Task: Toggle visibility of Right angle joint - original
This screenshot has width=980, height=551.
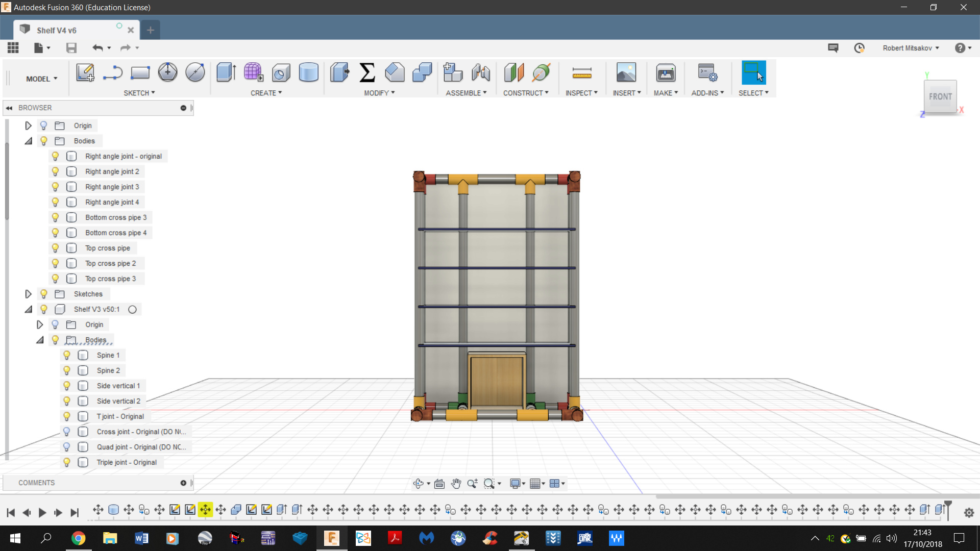Action: (55, 156)
